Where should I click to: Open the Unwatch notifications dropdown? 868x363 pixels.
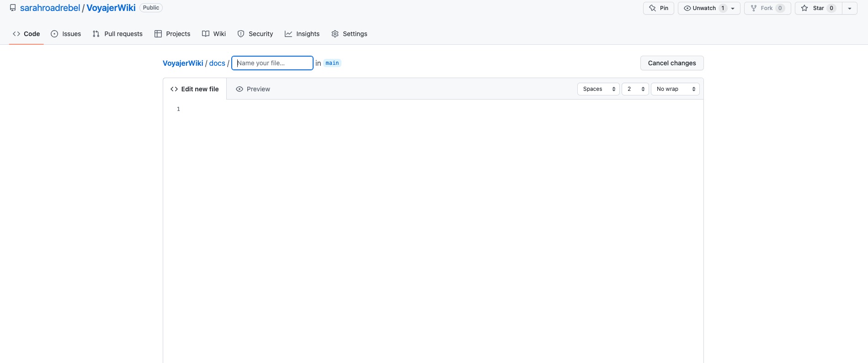point(708,8)
